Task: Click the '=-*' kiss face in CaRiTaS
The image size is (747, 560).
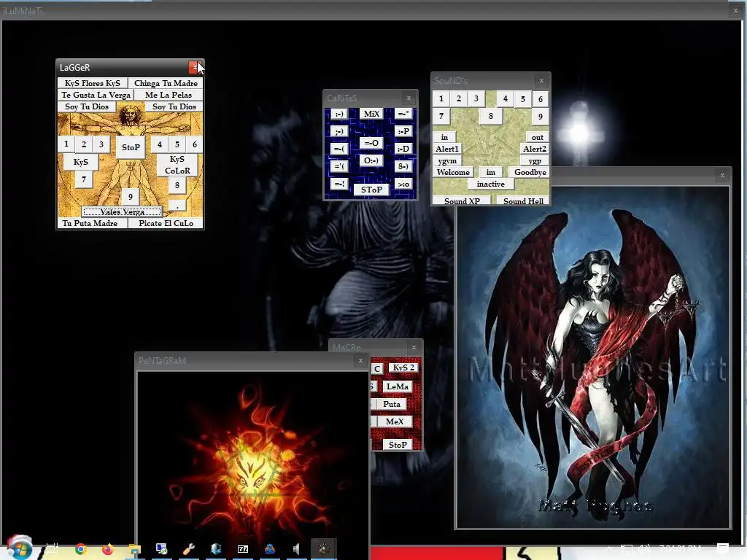Action: (403, 114)
